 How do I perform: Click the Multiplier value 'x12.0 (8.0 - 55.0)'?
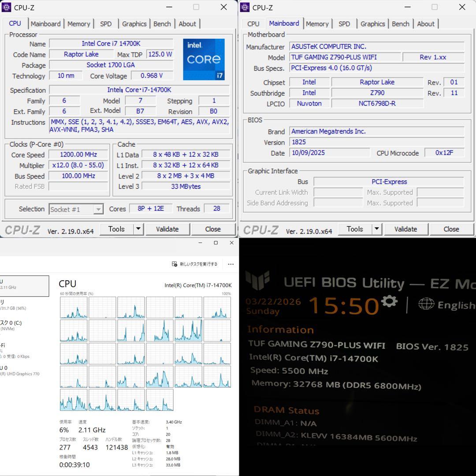click(x=78, y=165)
